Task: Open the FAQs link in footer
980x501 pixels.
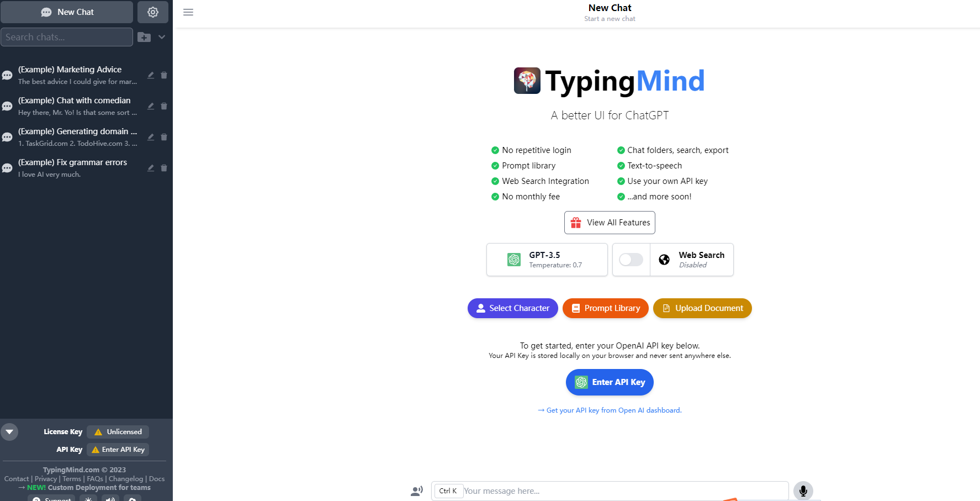Action: click(95, 479)
